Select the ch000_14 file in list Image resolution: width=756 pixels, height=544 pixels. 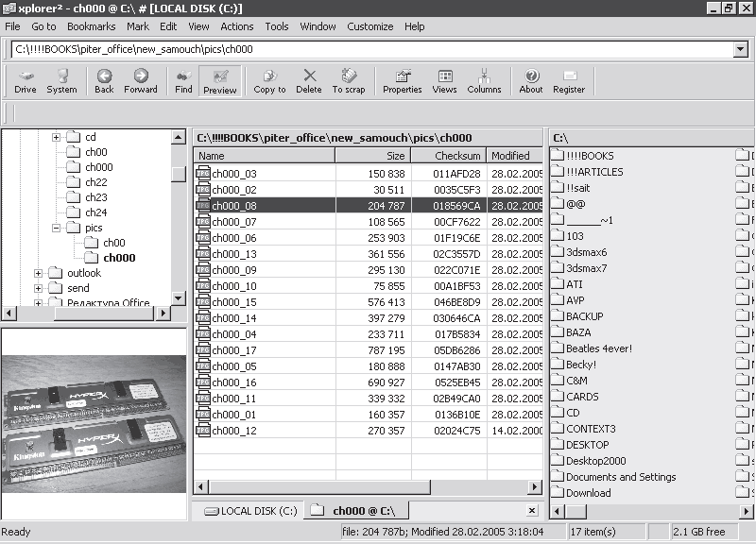pyautogui.click(x=233, y=318)
